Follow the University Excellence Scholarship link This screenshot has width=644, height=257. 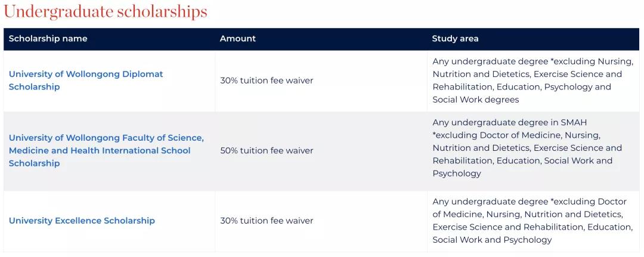[82, 221]
